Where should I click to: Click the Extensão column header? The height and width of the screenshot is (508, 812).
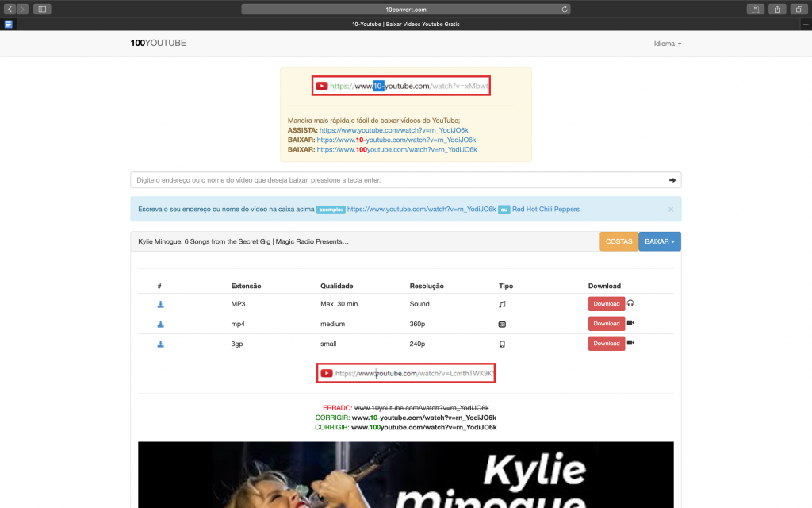click(x=246, y=286)
